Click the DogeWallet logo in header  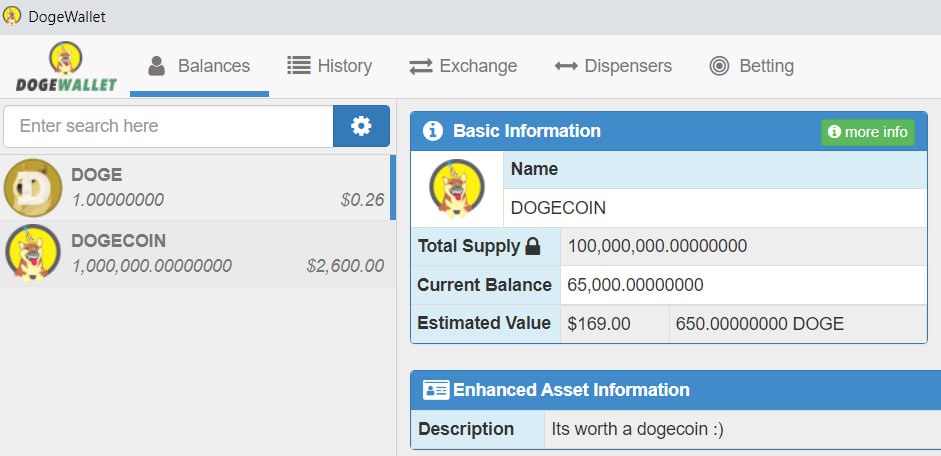click(x=66, y=67)
